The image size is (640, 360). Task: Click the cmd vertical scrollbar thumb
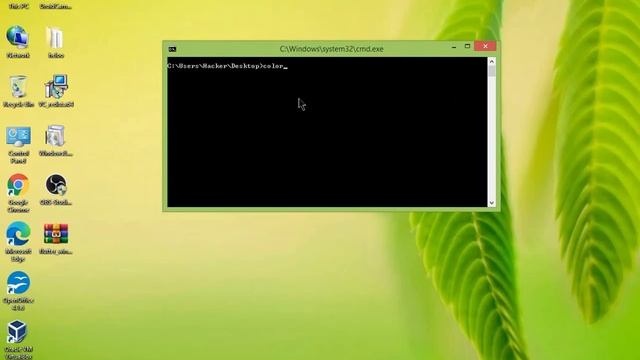click(491, 71)
